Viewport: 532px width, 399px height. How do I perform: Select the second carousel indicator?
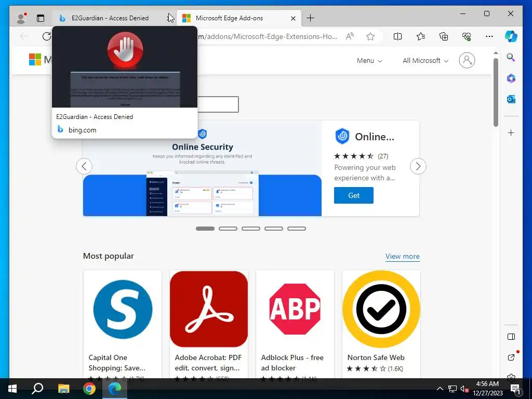tap(228, 229)
